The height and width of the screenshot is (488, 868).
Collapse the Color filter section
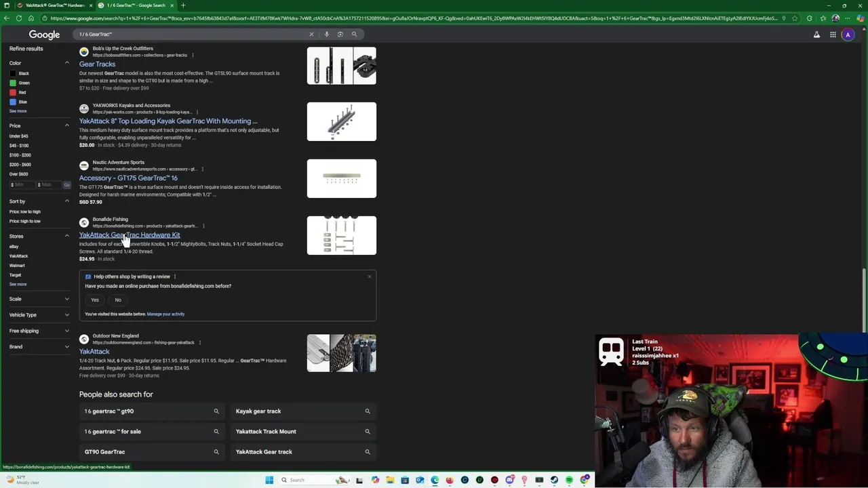coord(66,63)
